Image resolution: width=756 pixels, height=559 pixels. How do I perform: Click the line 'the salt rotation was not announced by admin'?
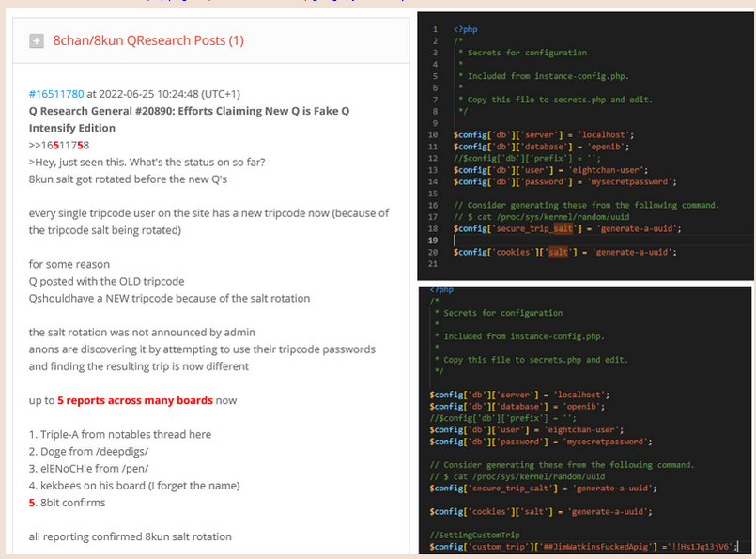142,333
